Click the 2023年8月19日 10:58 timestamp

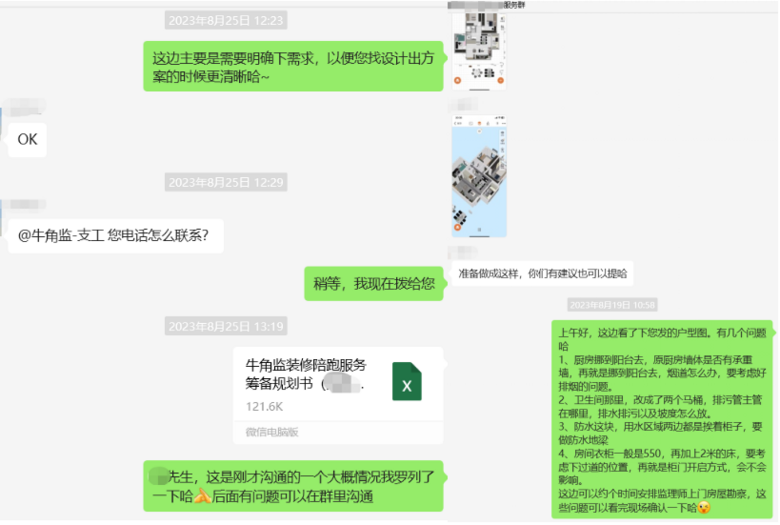612,304
